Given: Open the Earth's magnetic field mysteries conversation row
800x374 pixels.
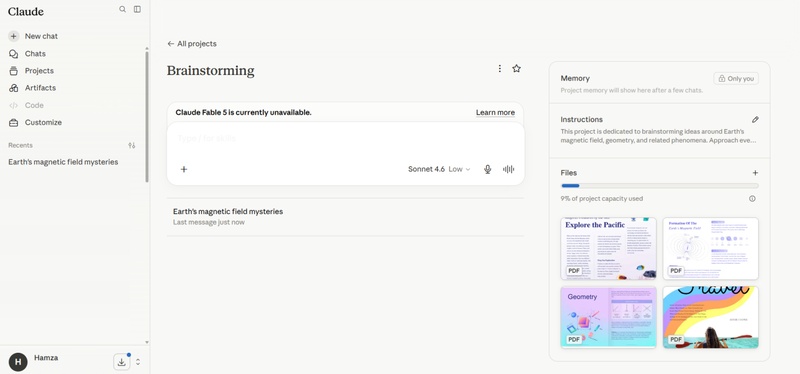Looking at the screenshot, I should [345, 217].
